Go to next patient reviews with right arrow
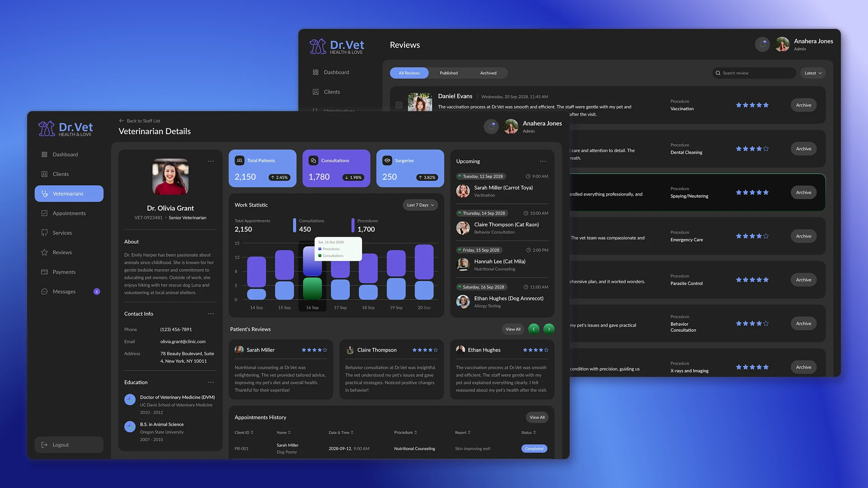The image size is (868, 488). (549, 329)
